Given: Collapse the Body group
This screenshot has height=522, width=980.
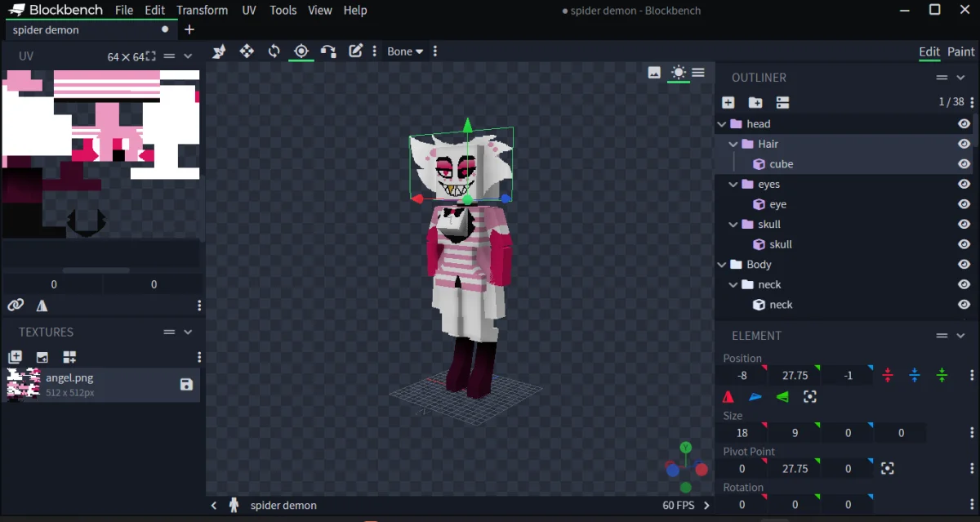Looking at the screenshot, I should 721,265.
